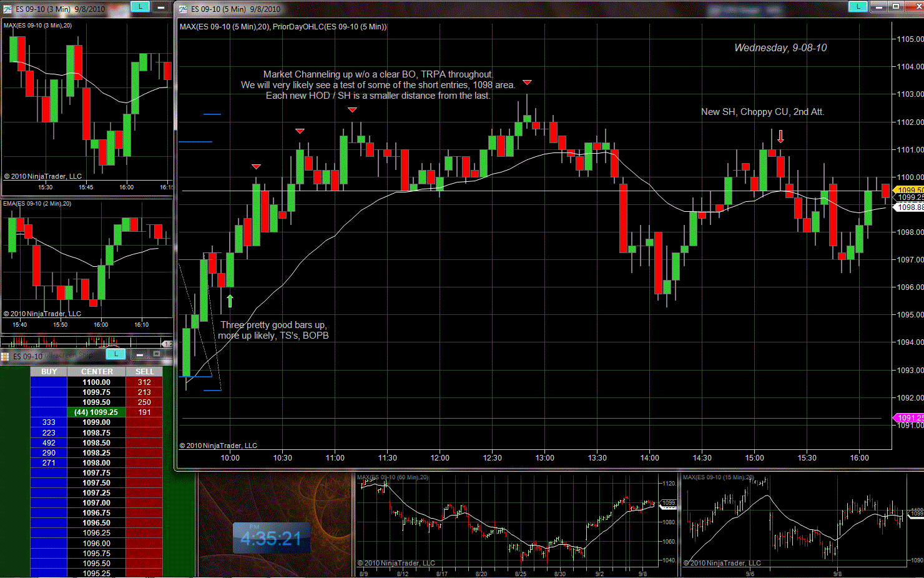Click the SELL column header in the ladder
The width and height of the screenshot is (924, 578).
(x=144, y=372)
